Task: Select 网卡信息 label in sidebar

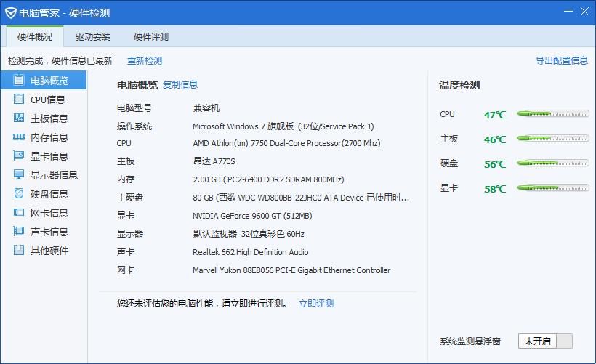Action: coord(49,213)
